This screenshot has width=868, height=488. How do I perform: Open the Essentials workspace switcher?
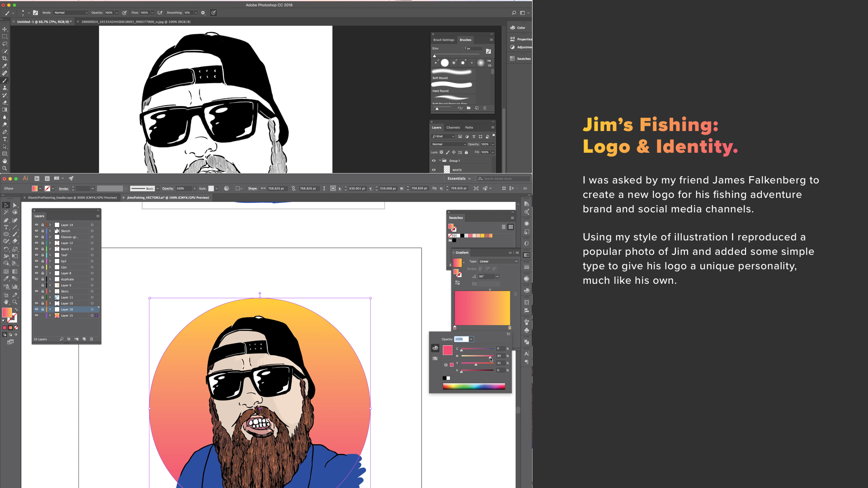pos(459,178)
